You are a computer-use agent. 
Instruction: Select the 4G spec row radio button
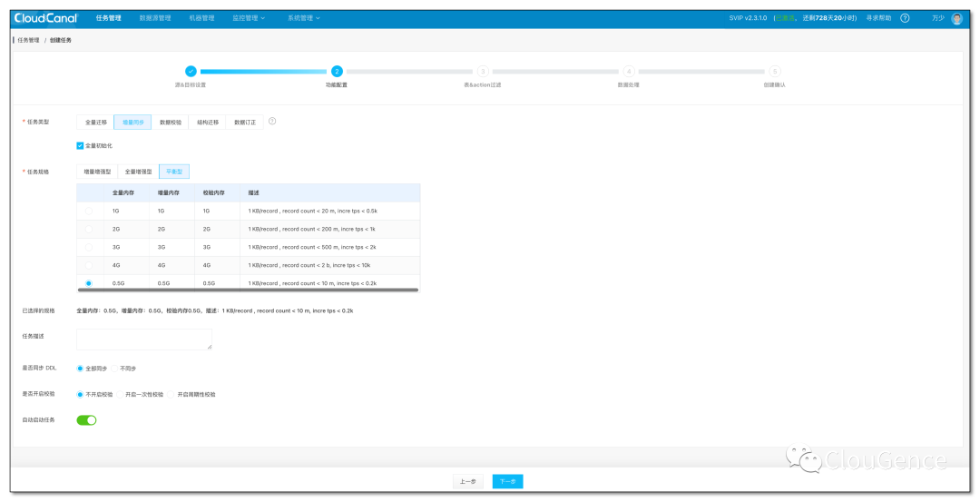[x=89, y=265]
